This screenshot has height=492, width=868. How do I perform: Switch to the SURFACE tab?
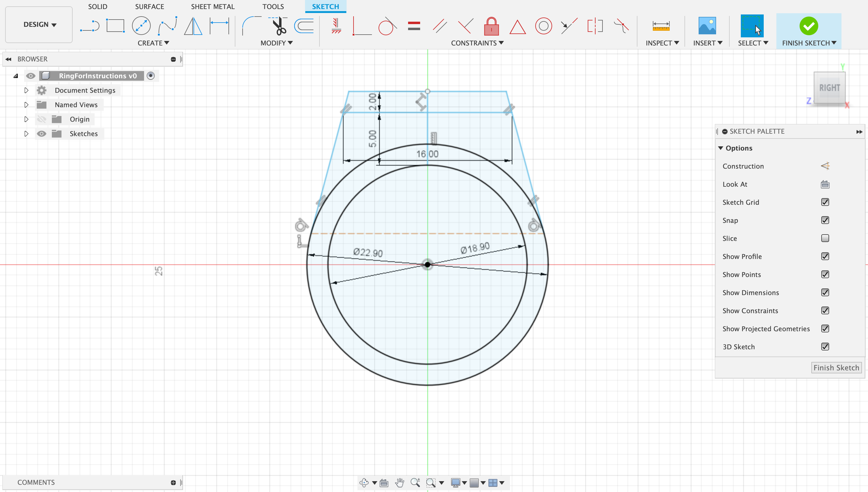tap(149, 7)
